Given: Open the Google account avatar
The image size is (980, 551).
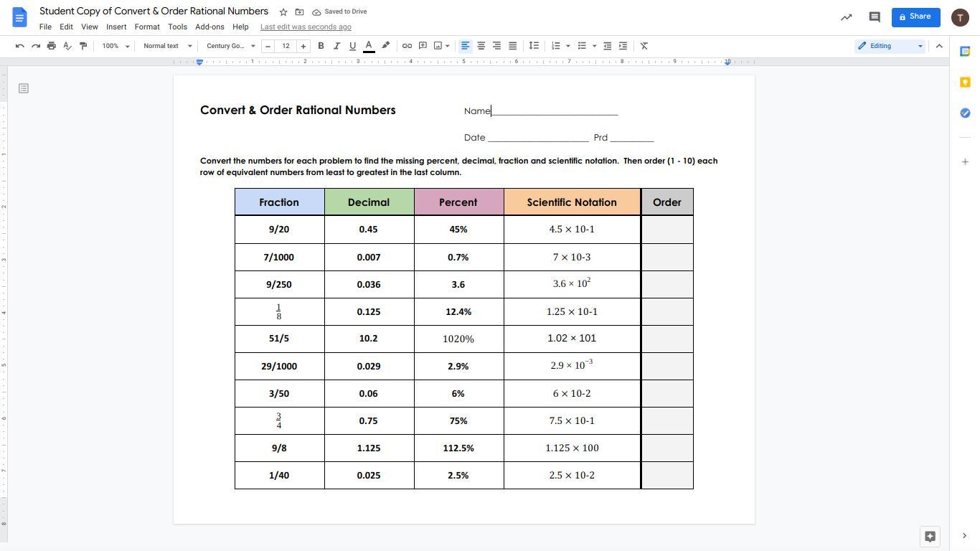Looking at the screenshot, I should [960, 17].
